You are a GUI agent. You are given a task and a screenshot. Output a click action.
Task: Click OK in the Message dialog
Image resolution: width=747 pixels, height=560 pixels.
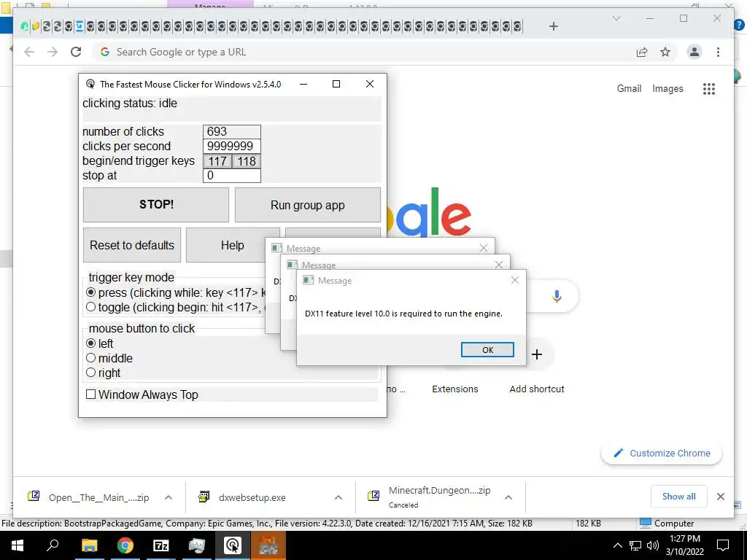point(487,349)
